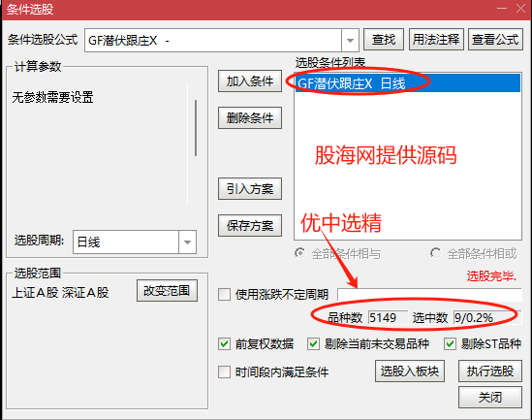Minimize the 条件选股 window
Viewport: 532px width, 420px height.
tap(502, 9)
